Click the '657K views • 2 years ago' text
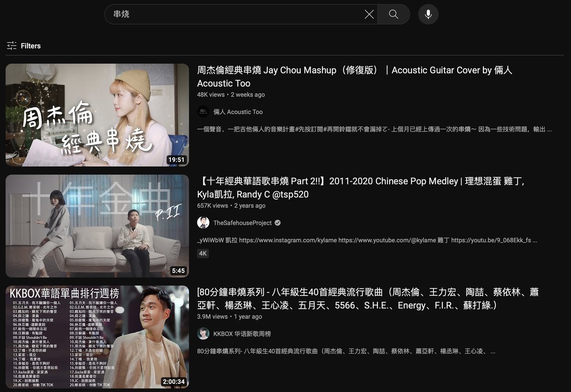 (231, 206)
